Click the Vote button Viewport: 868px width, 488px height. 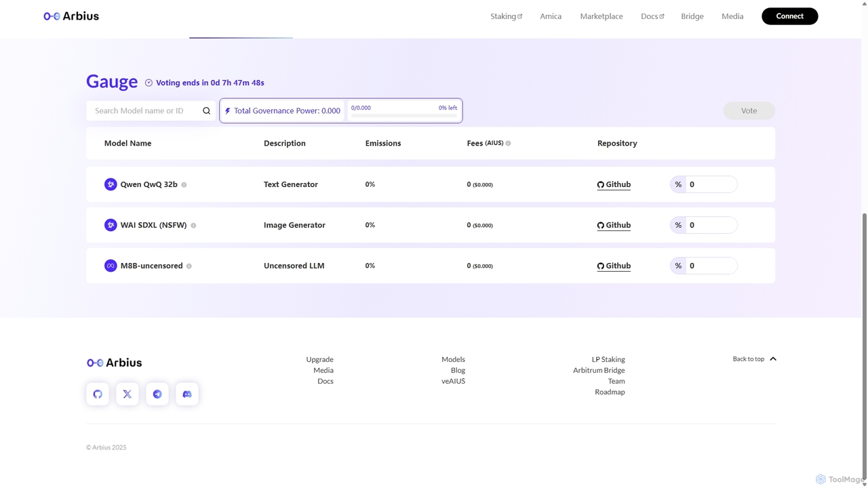tap(749, 110)
